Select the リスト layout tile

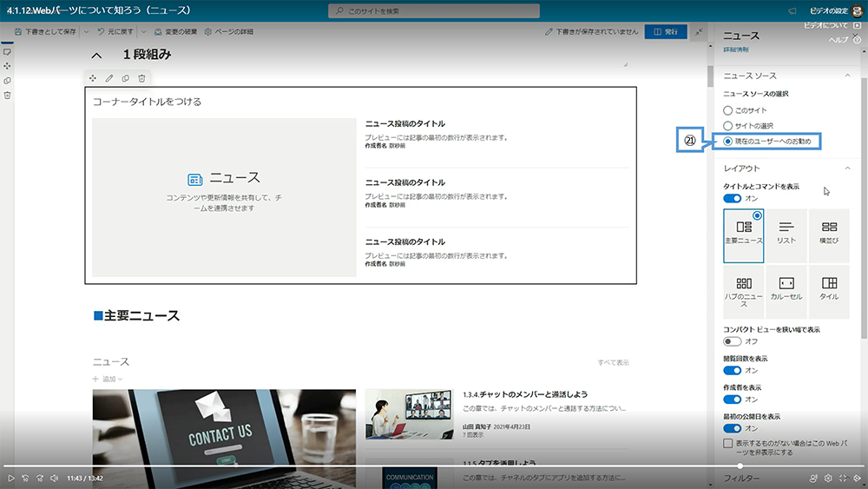pyautogui.click(x=786, y=235)
